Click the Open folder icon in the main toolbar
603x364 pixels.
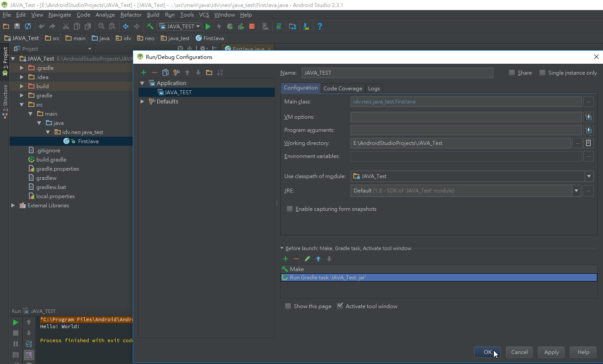coord(6,26)
